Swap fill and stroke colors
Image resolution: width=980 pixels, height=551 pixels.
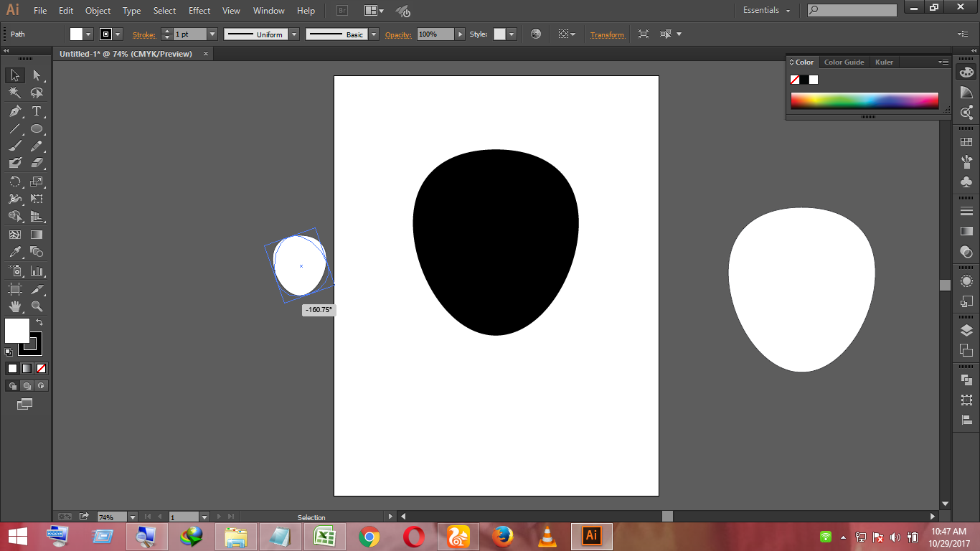coord(39,323)
